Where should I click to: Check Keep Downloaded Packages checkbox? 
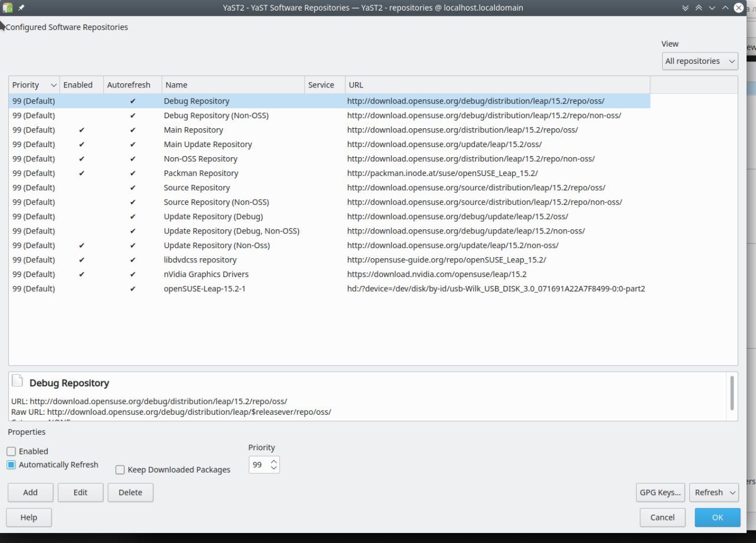click(x=120, y=470)
